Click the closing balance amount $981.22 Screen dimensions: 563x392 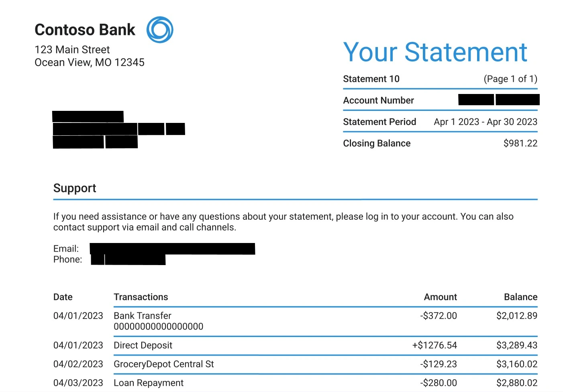coord(520,143)
